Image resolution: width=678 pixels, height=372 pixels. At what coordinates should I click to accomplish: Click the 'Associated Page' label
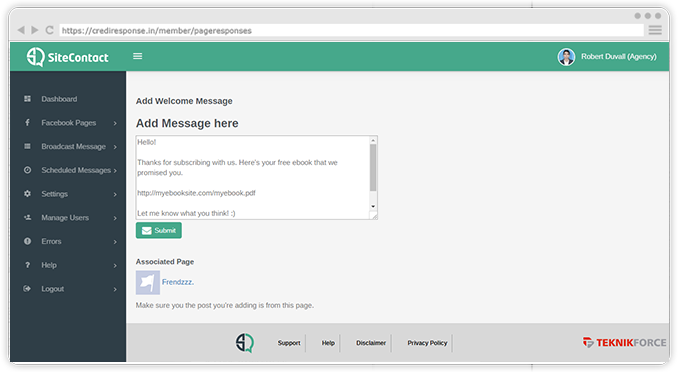click(165, 262)
